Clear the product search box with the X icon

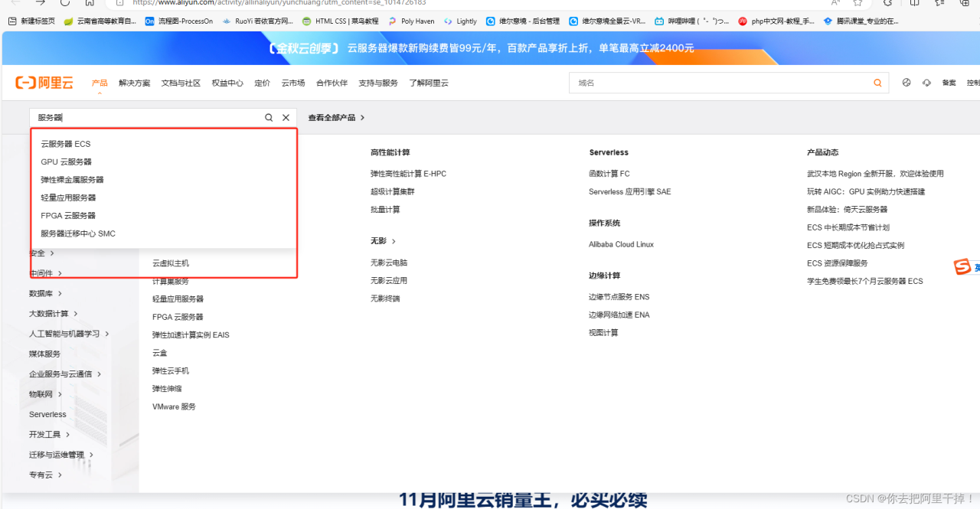click(x=286, y=118)
